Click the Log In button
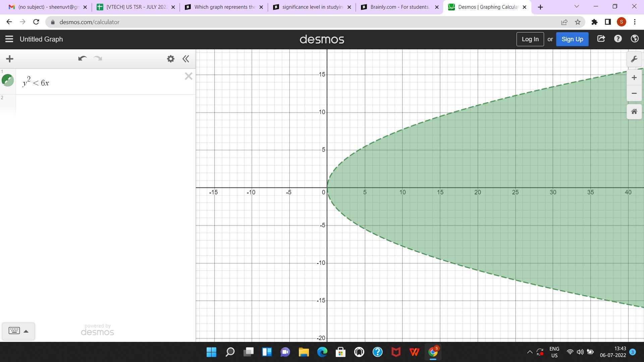 point(530,39)
